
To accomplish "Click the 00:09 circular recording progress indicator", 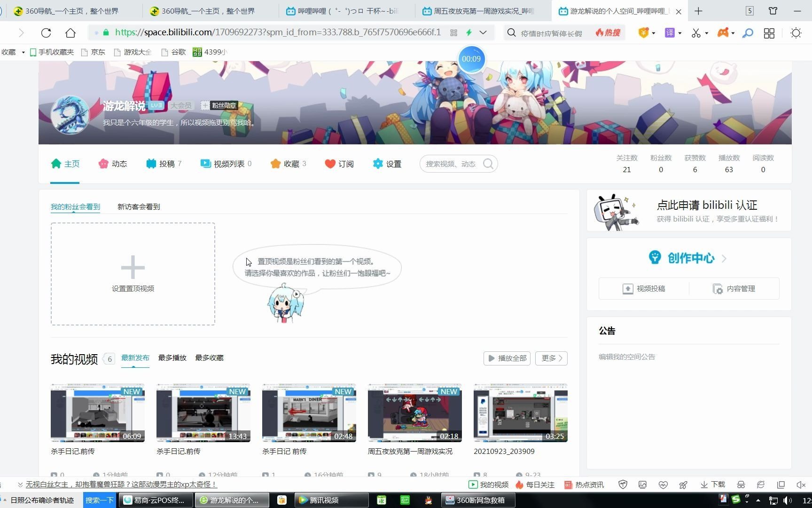I will pyautogui.click(x=471, y=59).
